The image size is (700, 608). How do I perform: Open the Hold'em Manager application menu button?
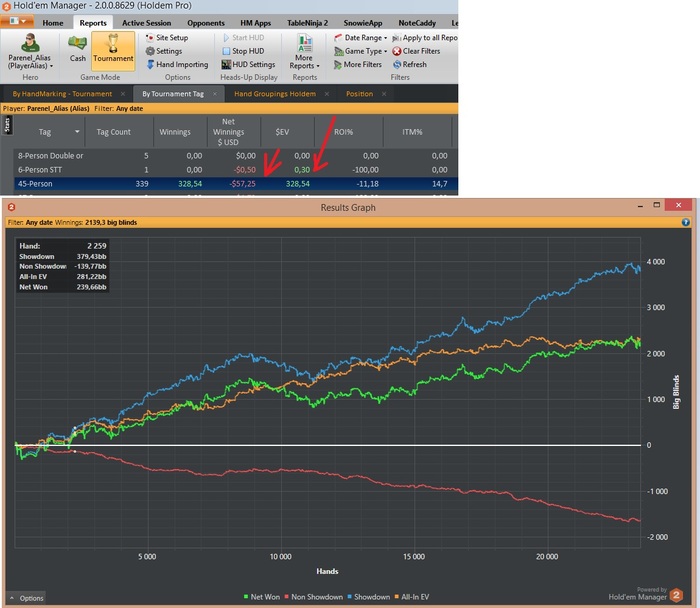pos(17,21)
